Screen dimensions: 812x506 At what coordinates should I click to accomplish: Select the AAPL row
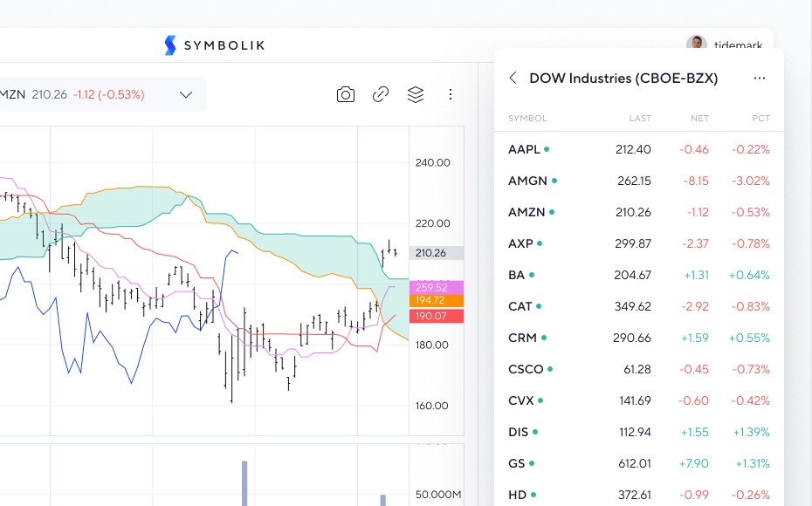(639, 149)
